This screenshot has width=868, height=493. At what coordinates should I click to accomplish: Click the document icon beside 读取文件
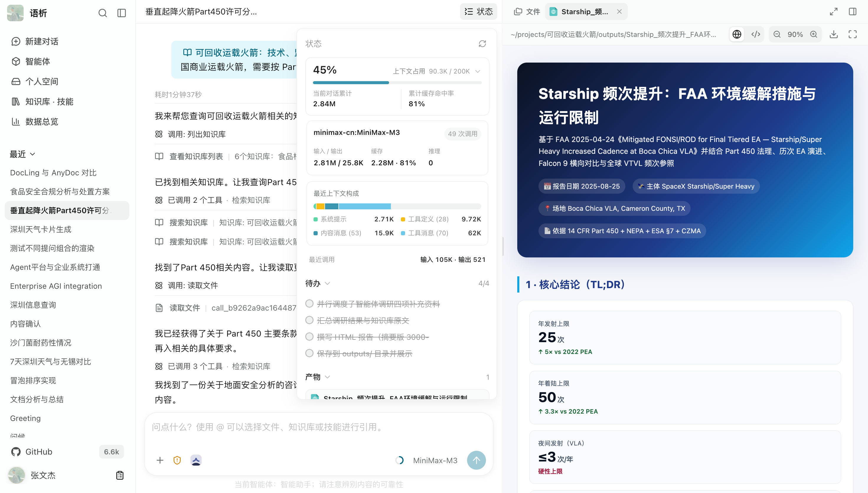[x=159, y=308]
